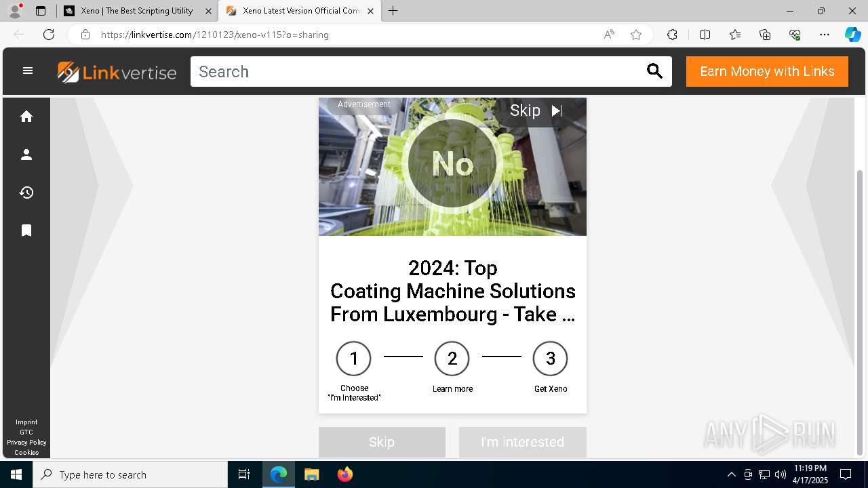Click the Earn Money with Links button

767,72
